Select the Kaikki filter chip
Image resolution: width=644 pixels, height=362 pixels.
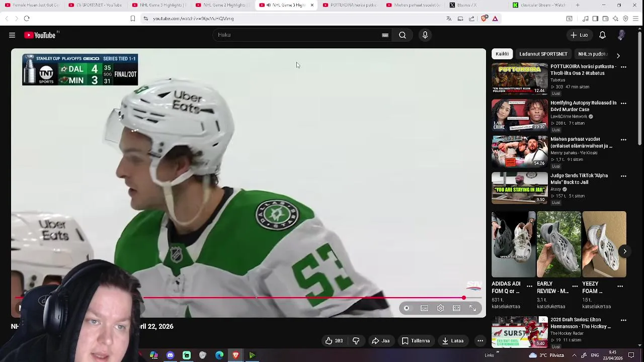(502, 54)
